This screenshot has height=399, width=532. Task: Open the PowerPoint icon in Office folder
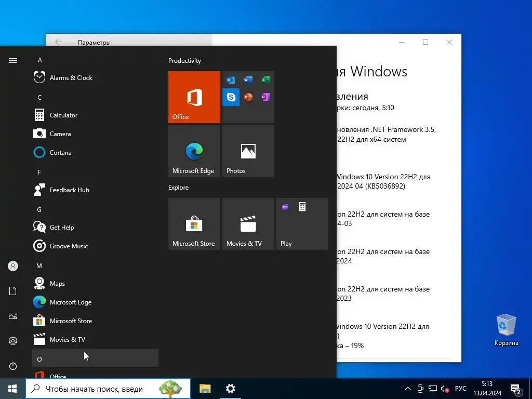(248, 97)
